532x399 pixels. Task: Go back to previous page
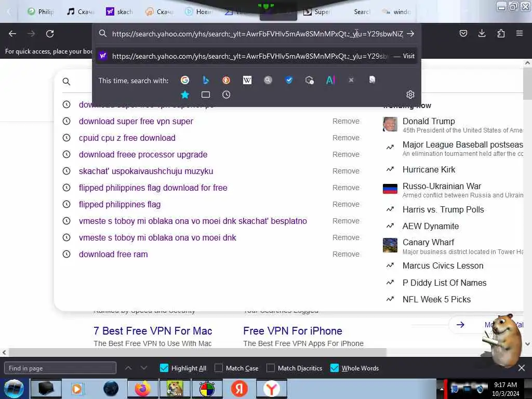[12, 34]
